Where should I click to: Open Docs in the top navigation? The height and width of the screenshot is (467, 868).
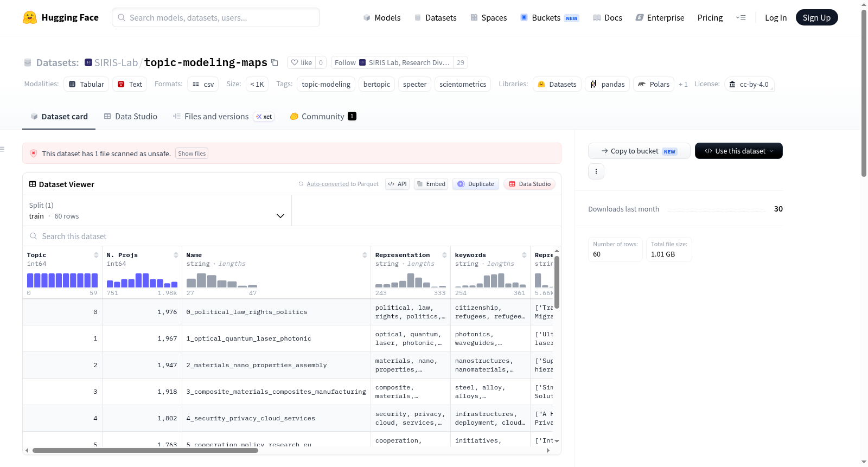(x=608, y=17)
